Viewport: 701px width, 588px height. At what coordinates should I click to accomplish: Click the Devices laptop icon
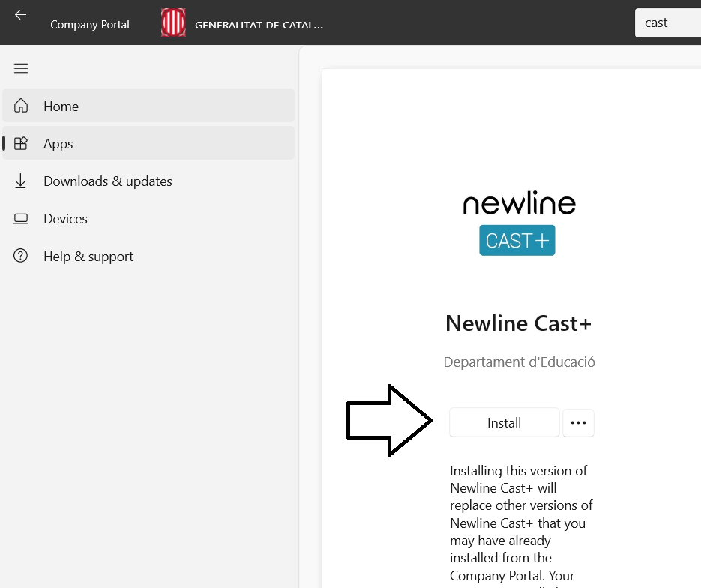21,218
